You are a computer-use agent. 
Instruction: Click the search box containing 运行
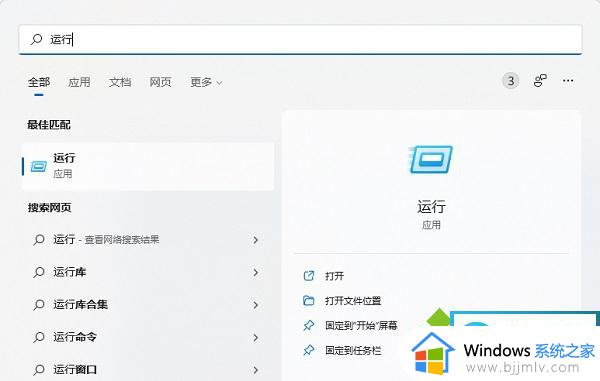300,39
